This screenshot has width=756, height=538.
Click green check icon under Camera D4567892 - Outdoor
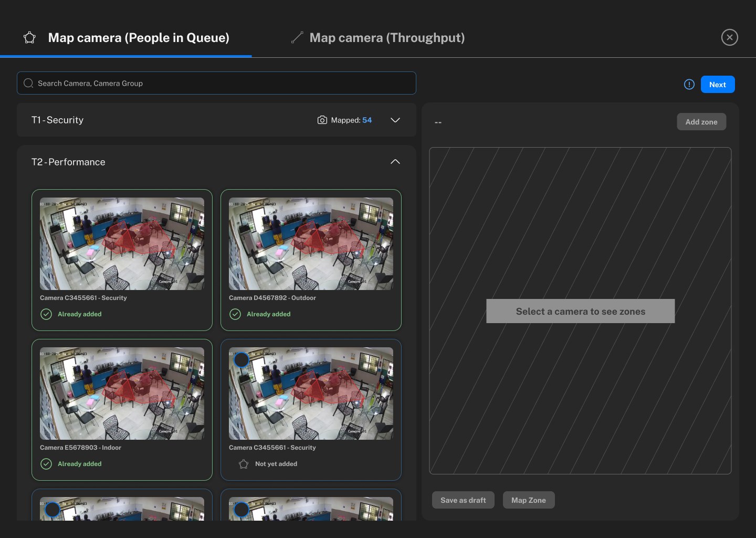point(235,314)
